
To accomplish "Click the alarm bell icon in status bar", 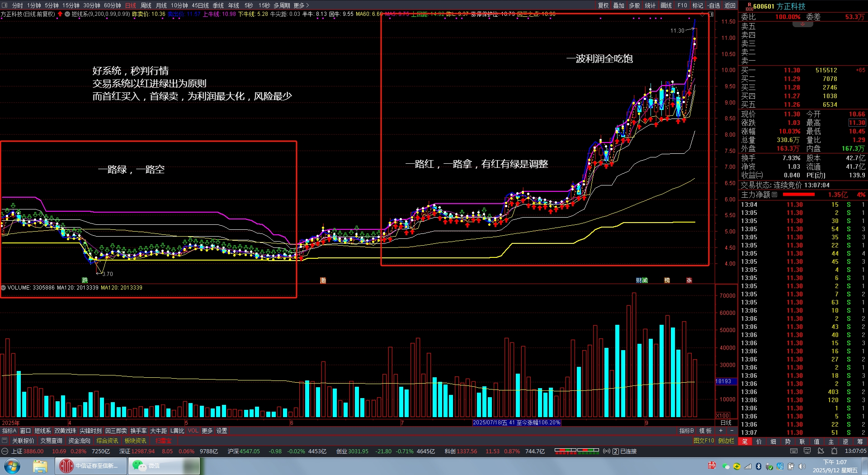I will pos(834,451).
